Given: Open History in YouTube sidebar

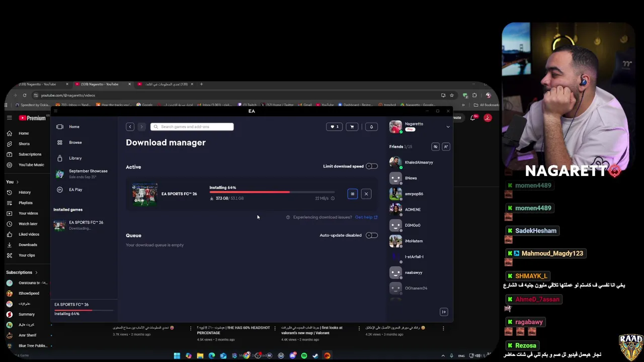Looking at the screenshot, I should point(25,193).
